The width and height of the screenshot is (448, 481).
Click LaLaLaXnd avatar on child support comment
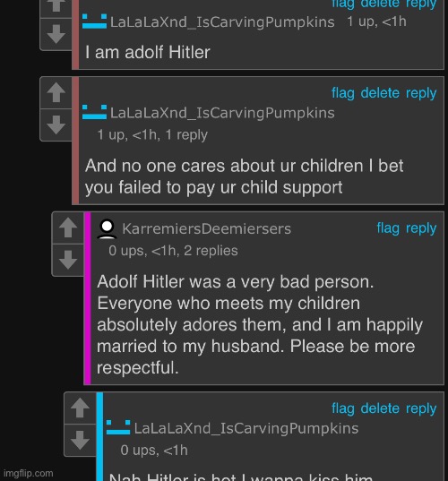tap(94, 112)
